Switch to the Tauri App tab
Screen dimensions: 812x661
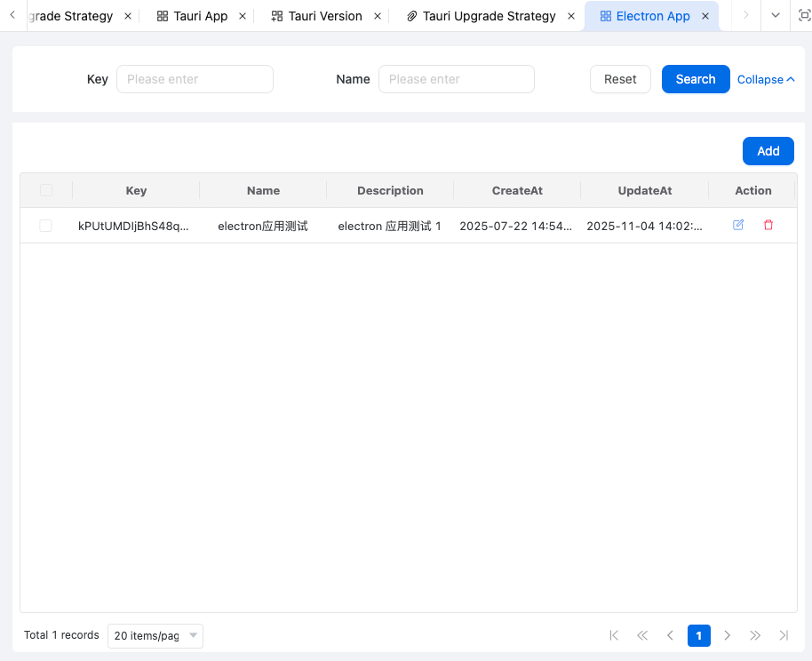click(x=193, y=16)
